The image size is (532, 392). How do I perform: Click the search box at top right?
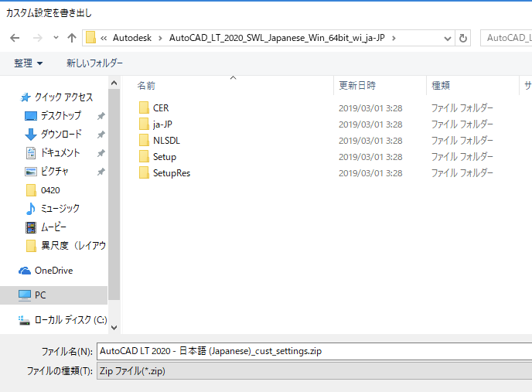506,38
